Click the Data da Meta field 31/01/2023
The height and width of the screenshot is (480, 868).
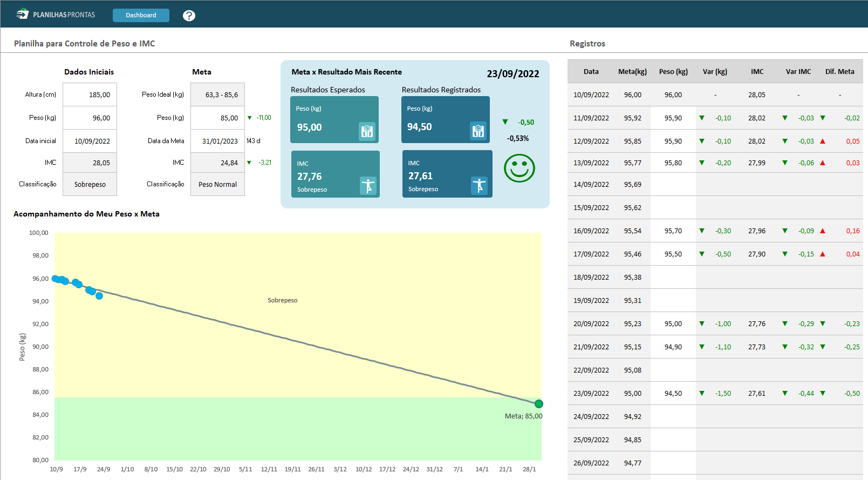point(218,141)
